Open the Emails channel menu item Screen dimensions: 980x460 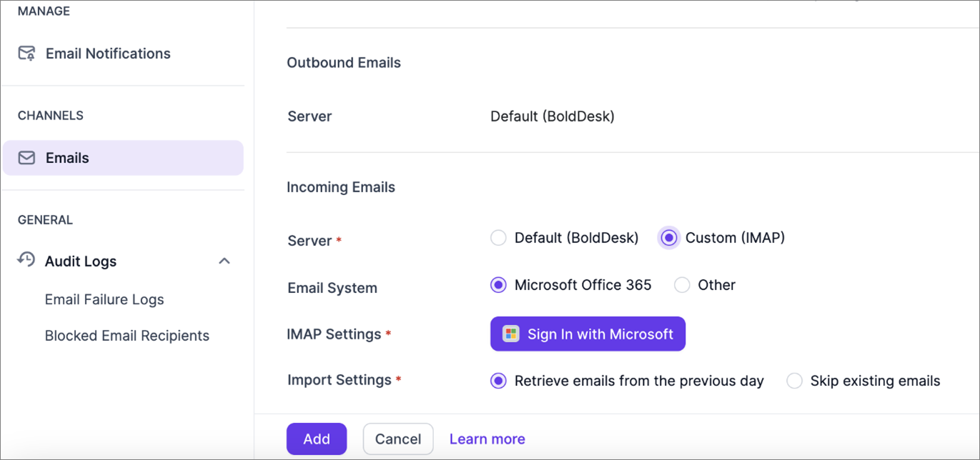pos(123,158)
